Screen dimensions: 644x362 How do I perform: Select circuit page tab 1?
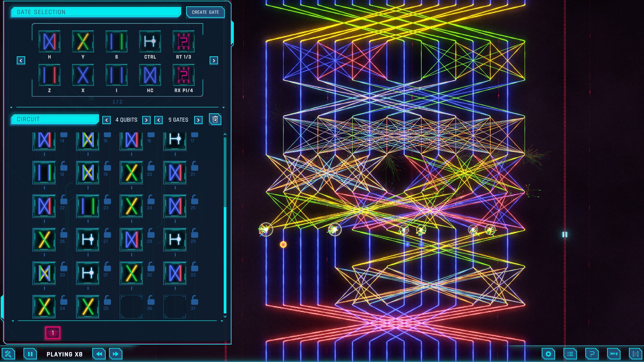click(52, 333)
